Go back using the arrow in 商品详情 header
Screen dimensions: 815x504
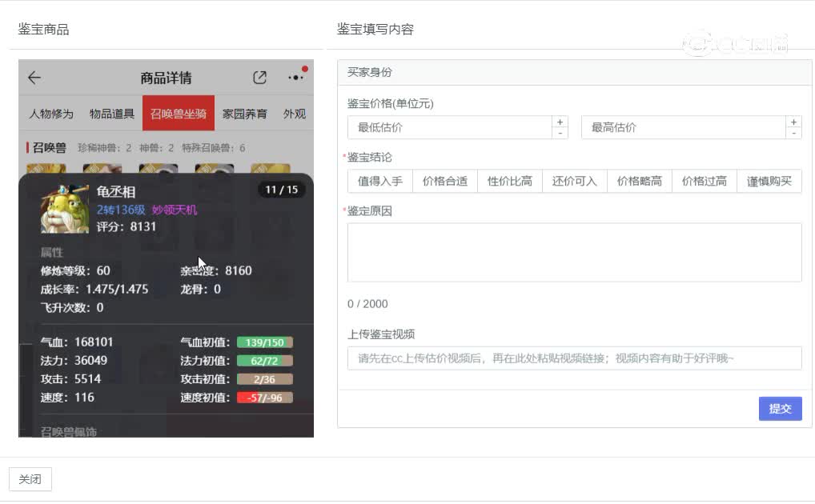pyautogui.click(x=34, y=78)
